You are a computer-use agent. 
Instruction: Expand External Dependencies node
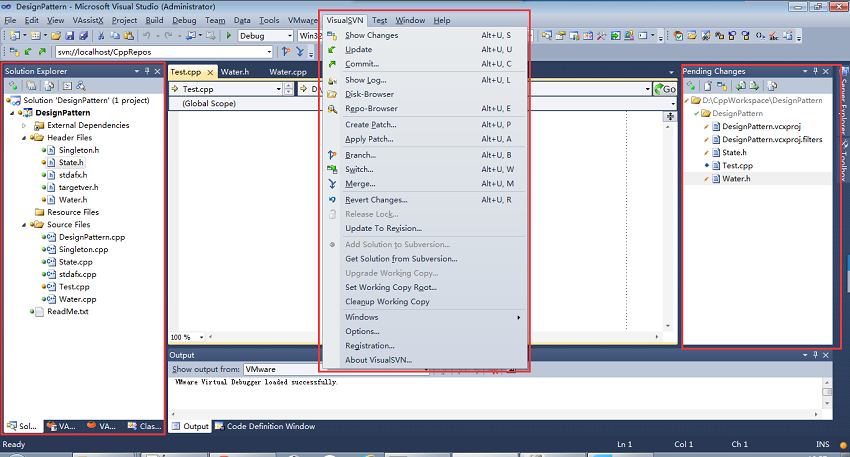(x=24, y=125)
